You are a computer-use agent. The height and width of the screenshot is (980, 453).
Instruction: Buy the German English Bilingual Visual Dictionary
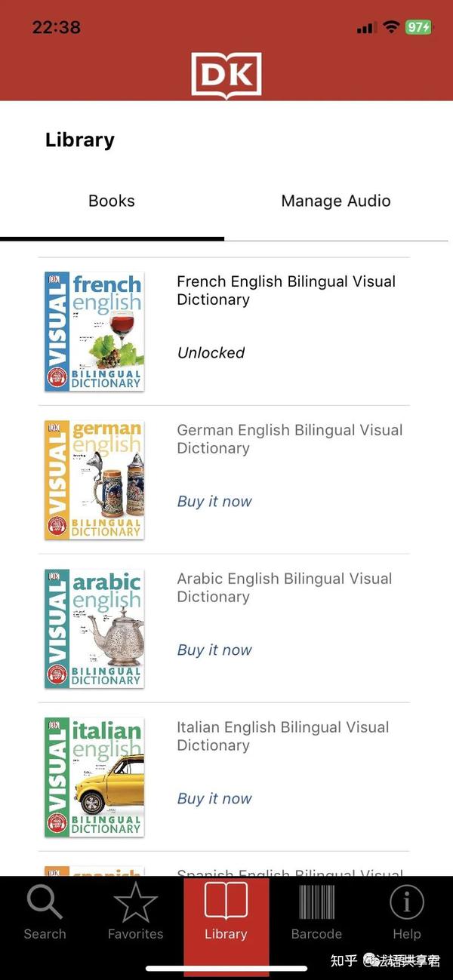[x=214, y=501]
